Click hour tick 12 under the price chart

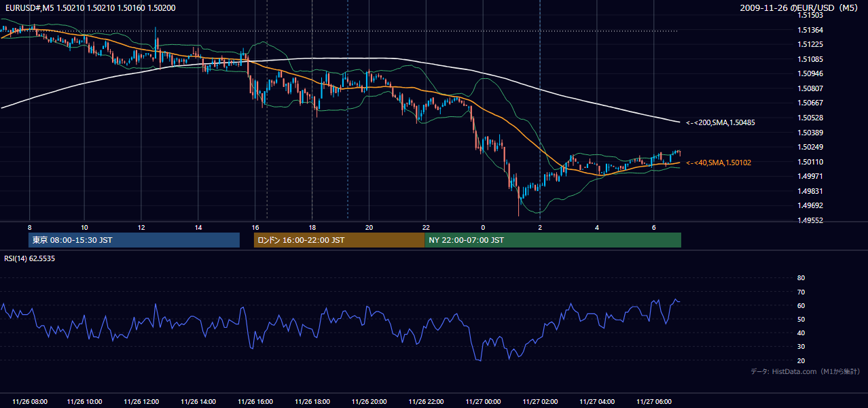coord(141,227)
